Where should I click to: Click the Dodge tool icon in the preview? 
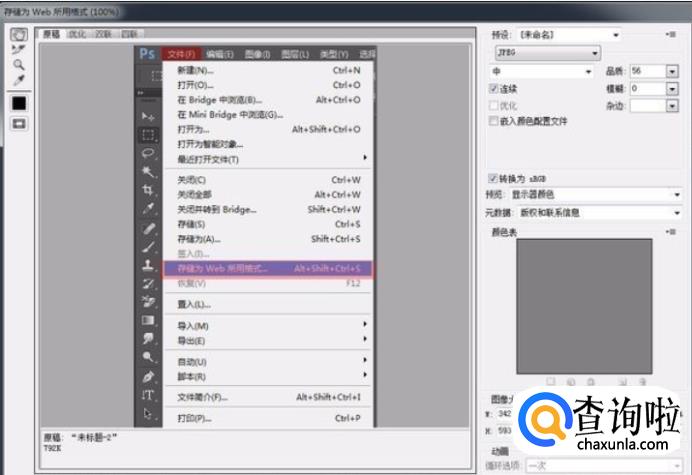pos(148,357)
